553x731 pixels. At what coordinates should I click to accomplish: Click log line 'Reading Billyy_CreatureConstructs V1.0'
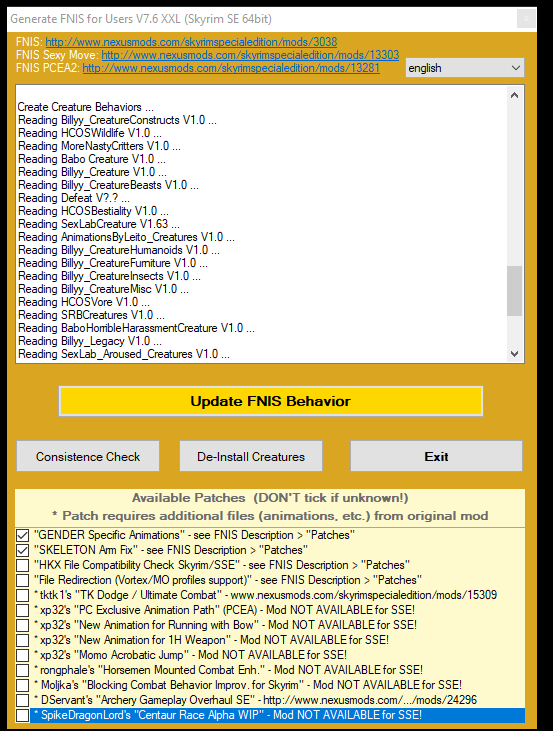(117, 120)
